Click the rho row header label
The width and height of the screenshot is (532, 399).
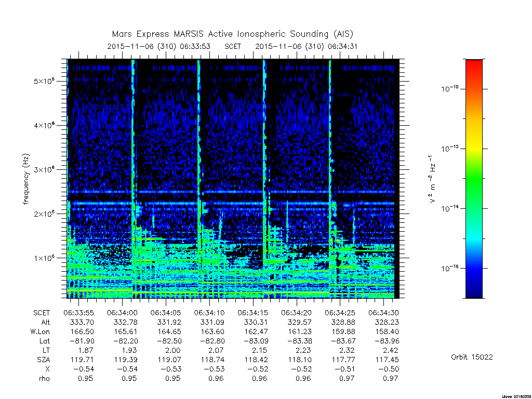[44, 378]
